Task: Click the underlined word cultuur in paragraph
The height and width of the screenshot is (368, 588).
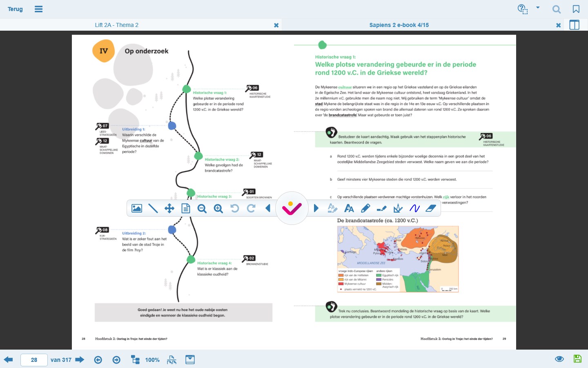Action: tap(345, 87)
